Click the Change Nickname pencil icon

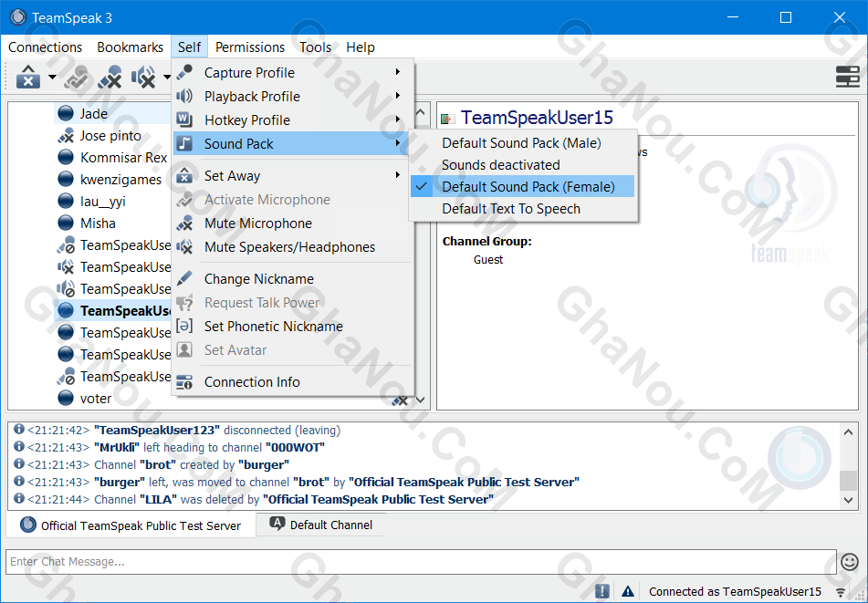pyautogui.click(x=184, y=279)
